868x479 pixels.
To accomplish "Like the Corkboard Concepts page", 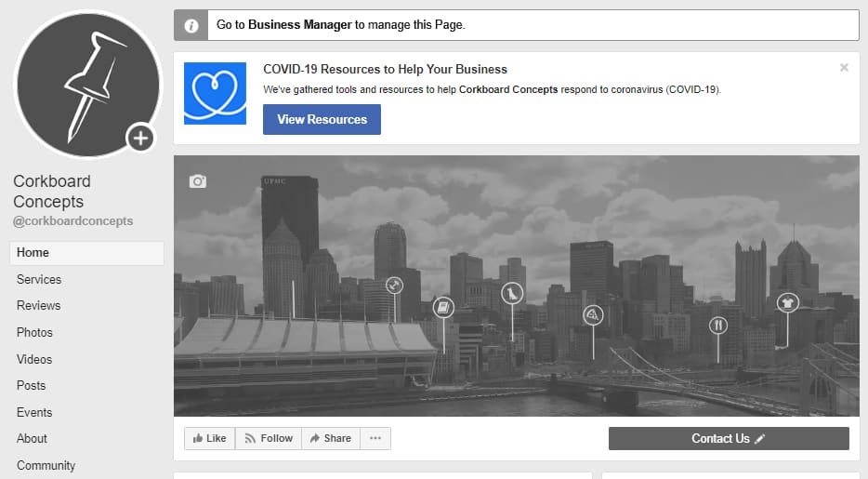I will pos(209,438).
